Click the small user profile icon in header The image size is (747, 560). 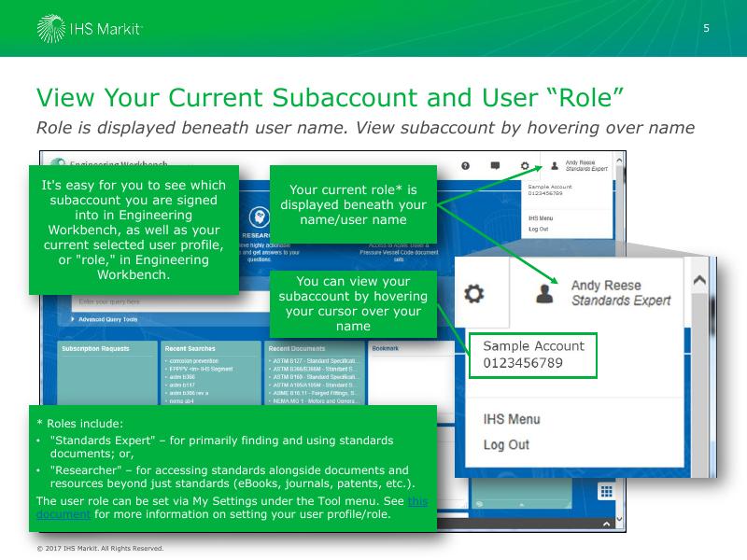coord(555,166)
